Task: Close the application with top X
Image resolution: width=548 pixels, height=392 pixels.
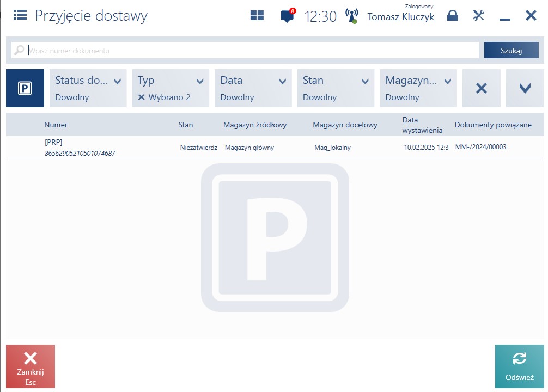Action: [x=531, y=15]
